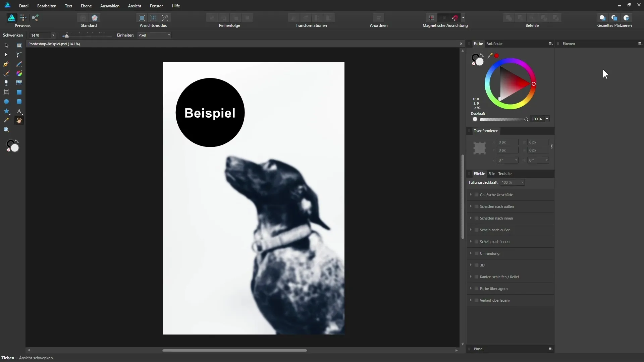Select the Color Picker eyedropper tool
Image resolution: width=644 pixels, height=362 pixels.
click(x=6, y=120)
